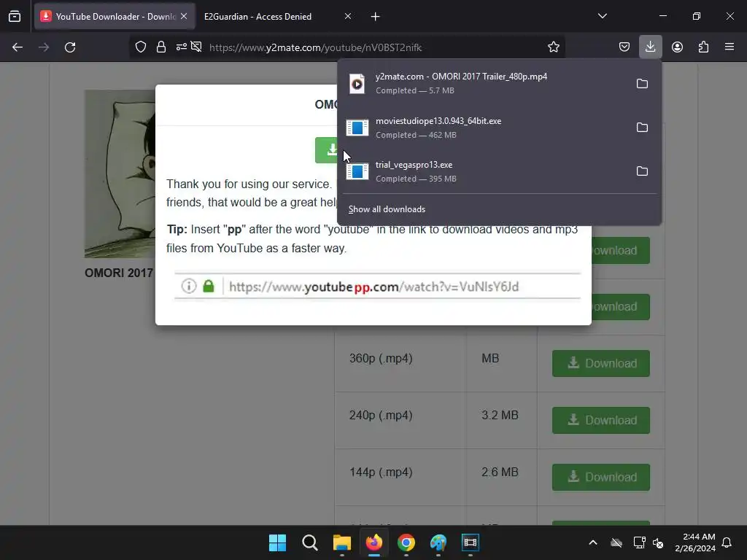Image resolution: width=747 pixels, height=560 pixels.
Task: Toggle the Downloads panel toolbar button
Action: click(x=650, y=47)
